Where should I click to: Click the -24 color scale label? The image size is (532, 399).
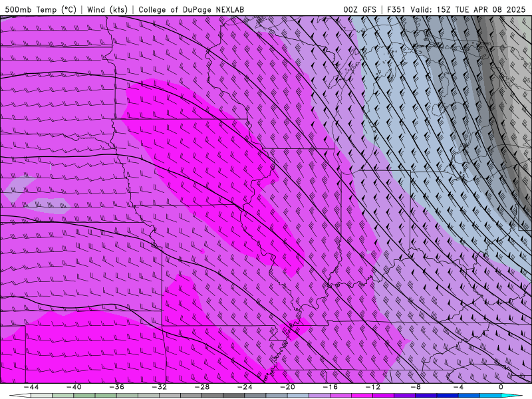[245, 387]
